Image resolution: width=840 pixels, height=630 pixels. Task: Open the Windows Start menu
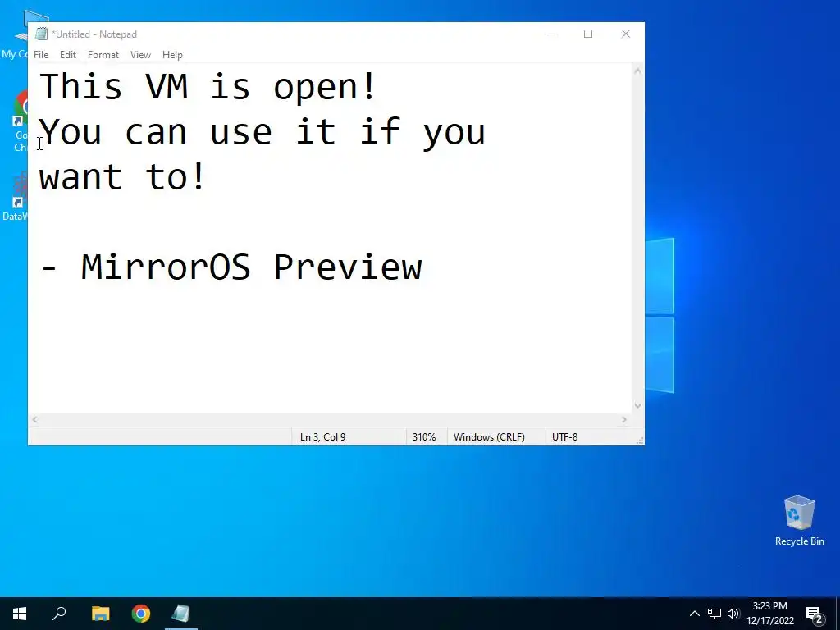(x=20, y=614)
